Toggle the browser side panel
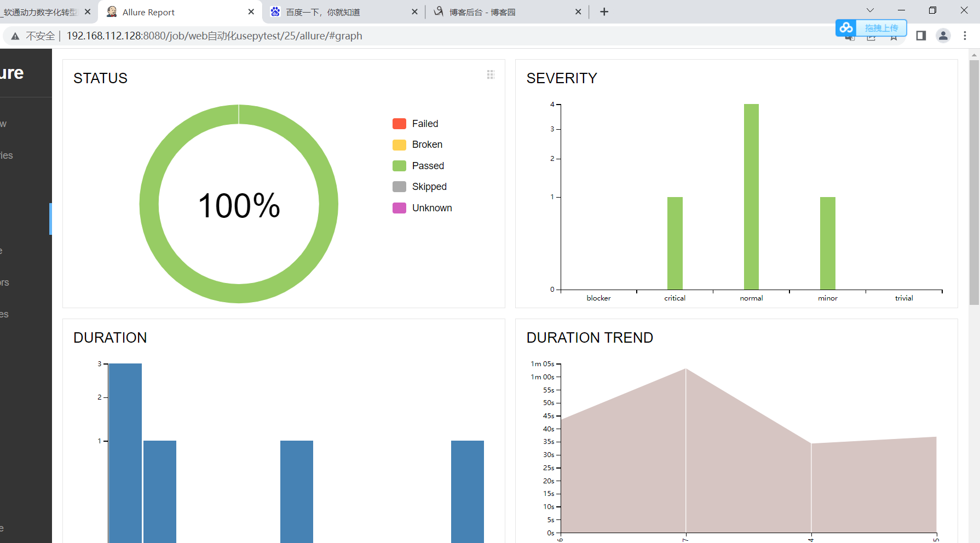 [921, 36]
